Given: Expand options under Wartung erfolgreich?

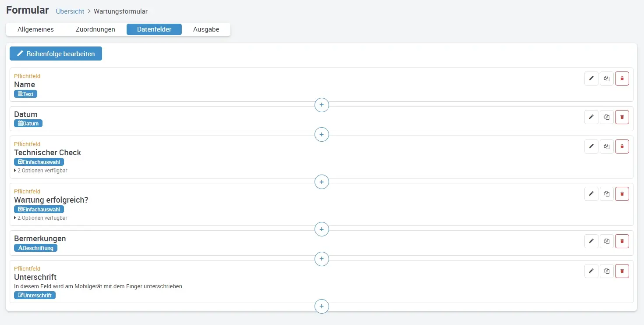Looking at the screenshot, I should [x=41, y=218].
